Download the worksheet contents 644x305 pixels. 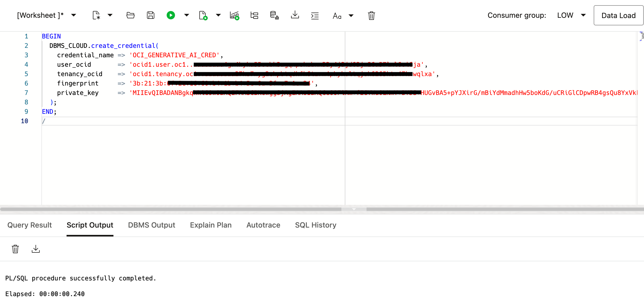(x=295, y=15)
